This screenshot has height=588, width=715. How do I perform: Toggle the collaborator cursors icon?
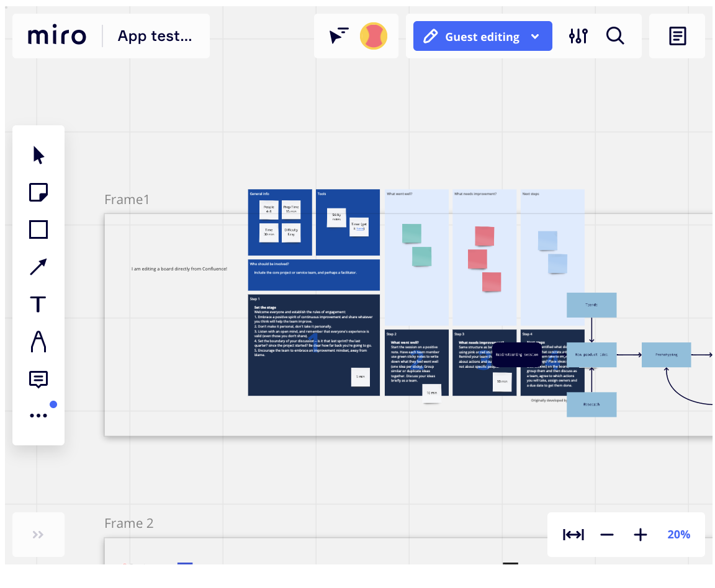click(339, 35)
